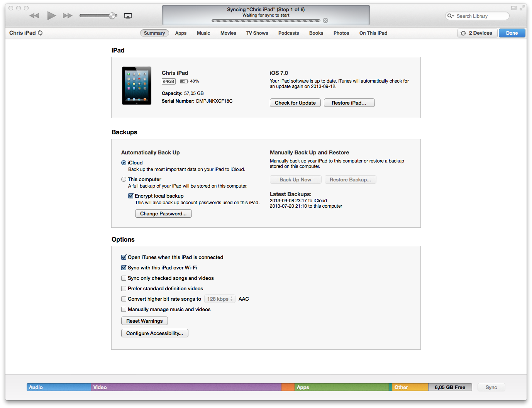Viewport: 532px width, 408px height.
Task: Click the mini player toggle icon
Action: (x=514, y=8)
